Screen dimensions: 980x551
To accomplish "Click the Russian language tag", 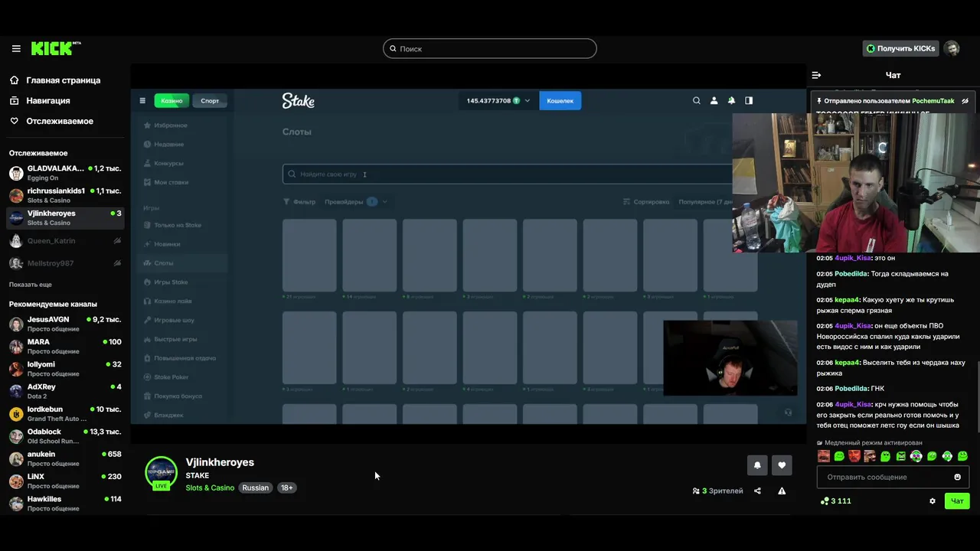I will [256, 487].
